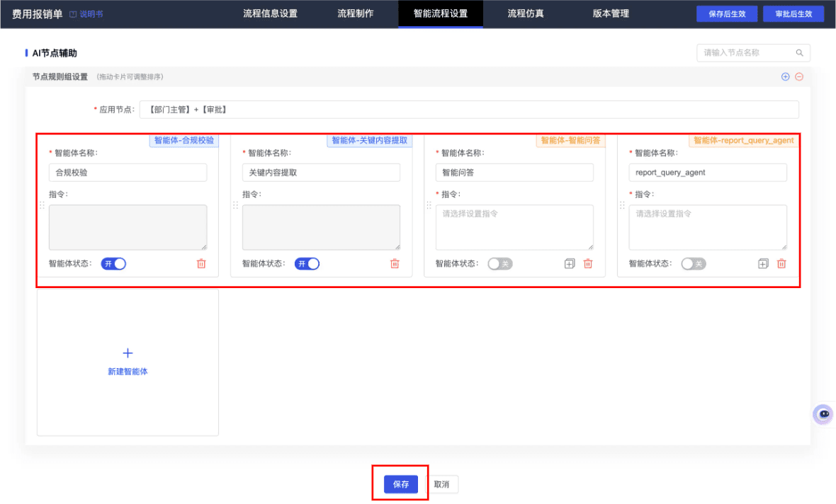Image resolution: width=836 pixels, height=504 pixels.
Task: Click the 智能体-智能问答 card tag
Action: [x=570, y=141]
